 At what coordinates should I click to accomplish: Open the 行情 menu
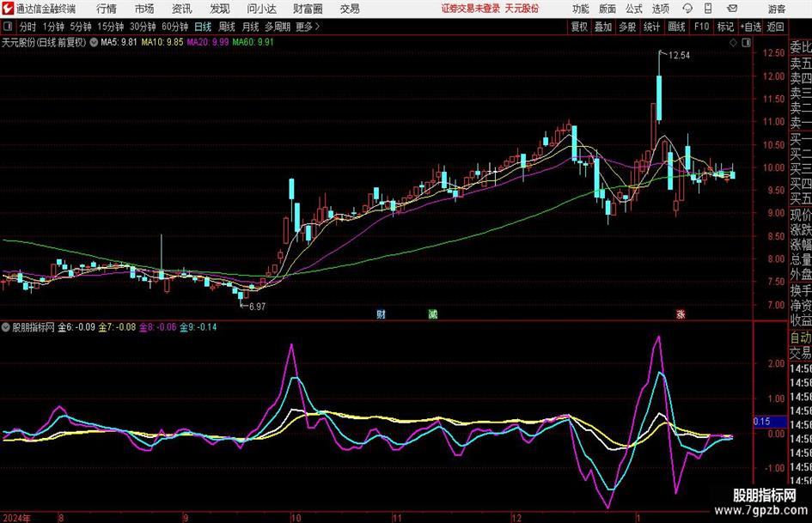[x=107, y=9]
